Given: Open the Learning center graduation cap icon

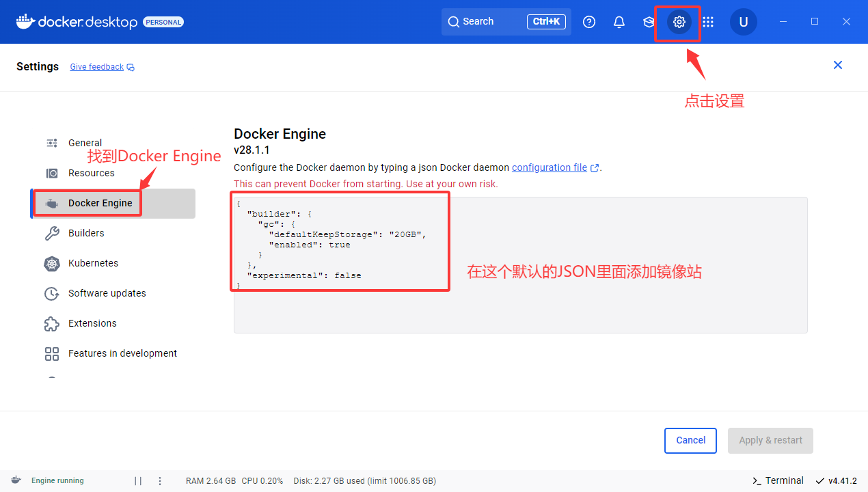Looking at the screenshot, I should [649, 22].
